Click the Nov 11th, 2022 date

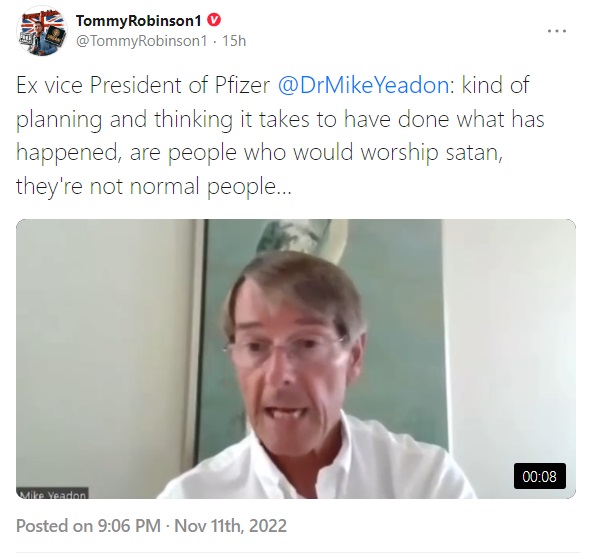tap(230, 526)
